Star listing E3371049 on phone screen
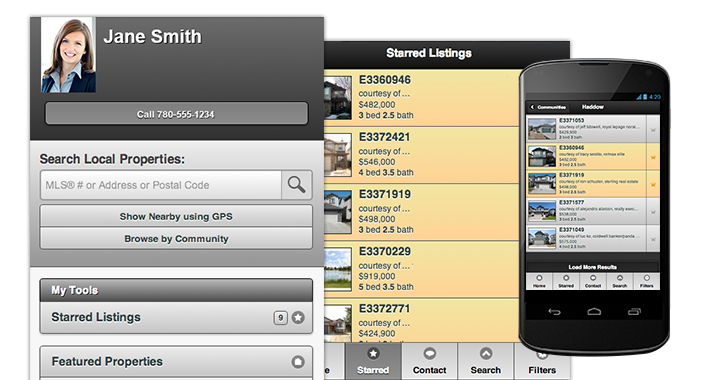712x380 pixels. click(x=653, y=239)
